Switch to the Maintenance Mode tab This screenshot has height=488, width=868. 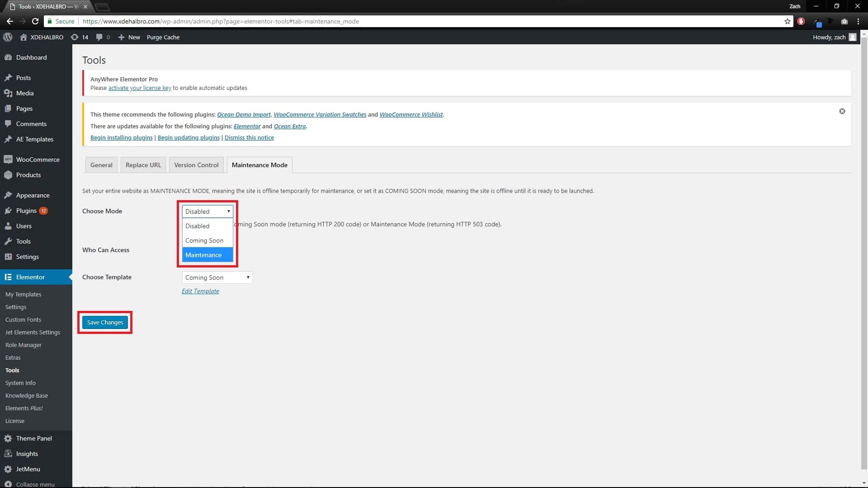pyautogui.click(x=259, y=165)
